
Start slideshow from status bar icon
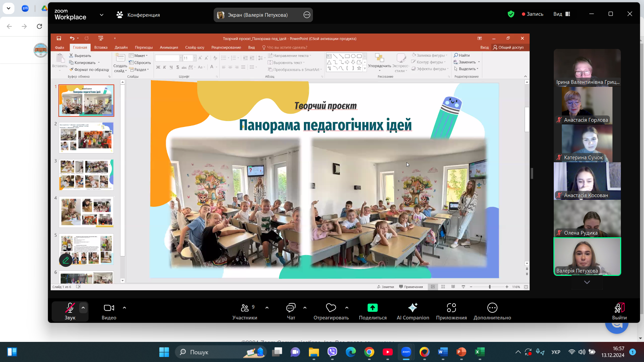coord(463,287)
